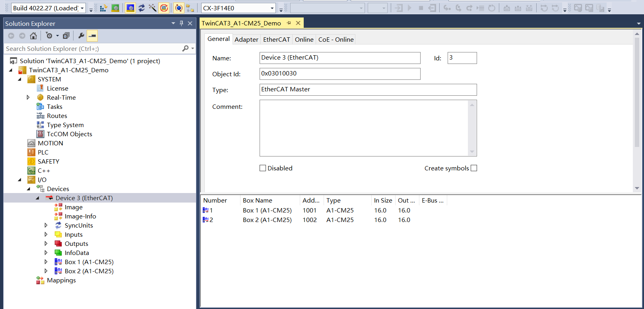Pin the Solution Explorer panel
This screenshot has height=309, width=644.
[x=181, y=23]
